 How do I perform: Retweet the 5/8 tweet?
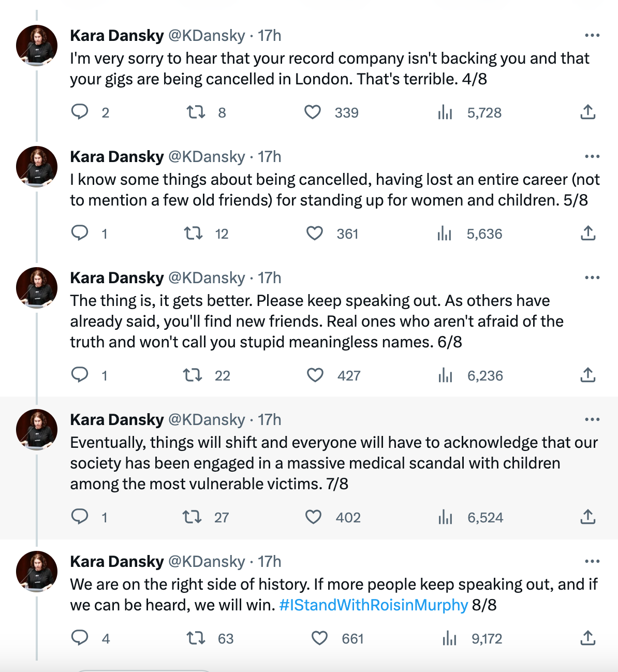tap(195, 233)
